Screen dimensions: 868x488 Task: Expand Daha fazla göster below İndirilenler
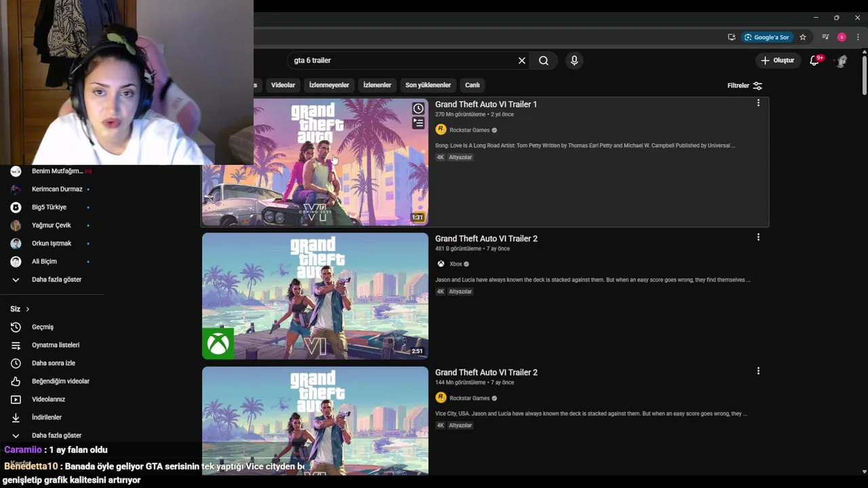pyautogui.click(x=51, y=435)
